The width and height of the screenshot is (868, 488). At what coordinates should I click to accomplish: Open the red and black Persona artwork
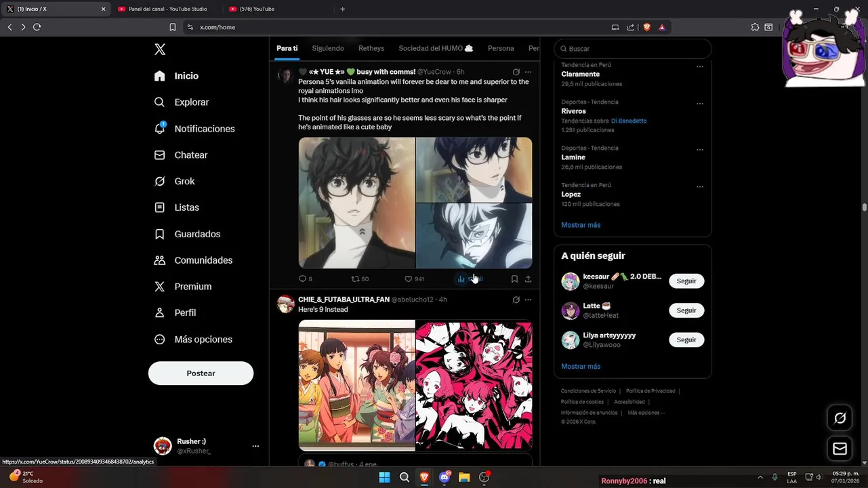[x=474, y=385]
